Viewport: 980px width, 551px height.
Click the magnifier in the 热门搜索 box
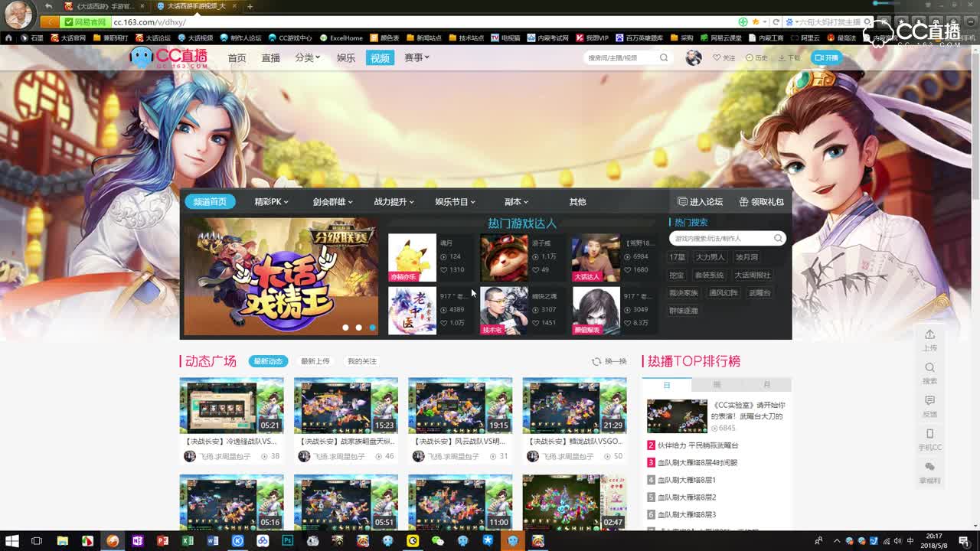pos(778,238)
